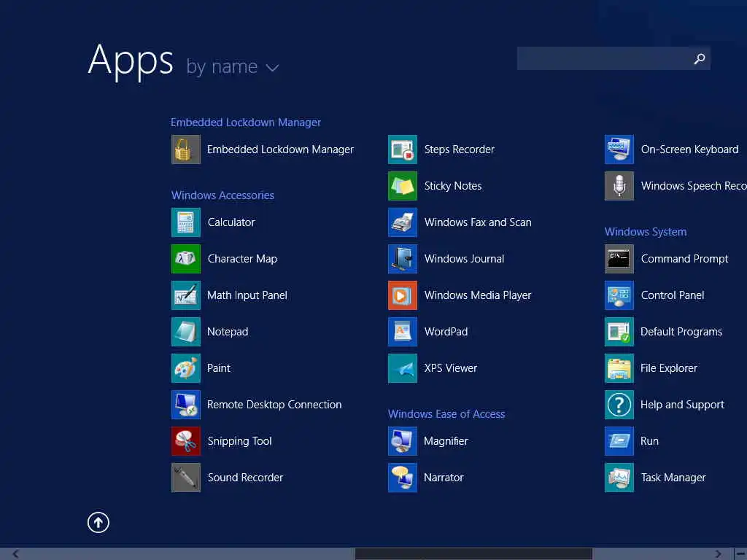Open Windows Journal icon
This screenshot has width=747, height=560.
[x=403, y=259]
